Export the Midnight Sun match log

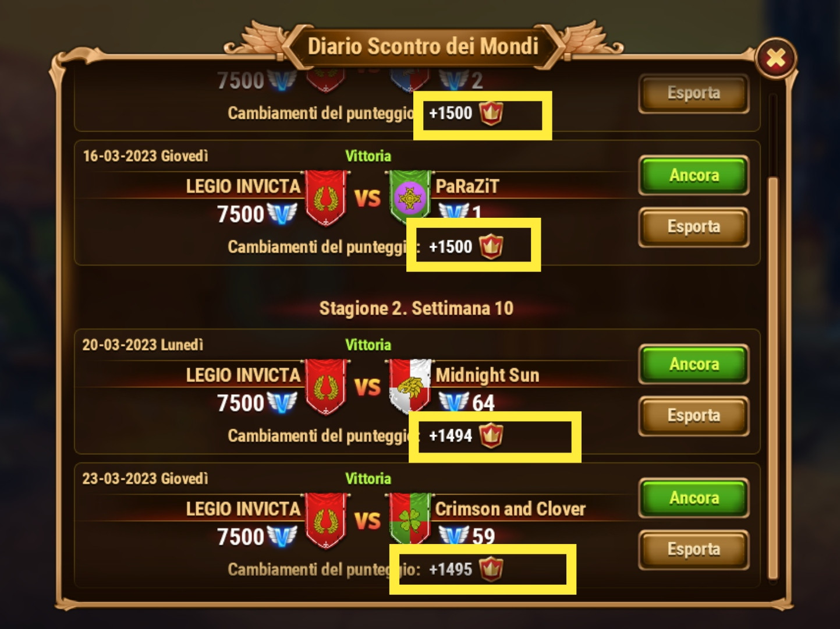point(693,415)
